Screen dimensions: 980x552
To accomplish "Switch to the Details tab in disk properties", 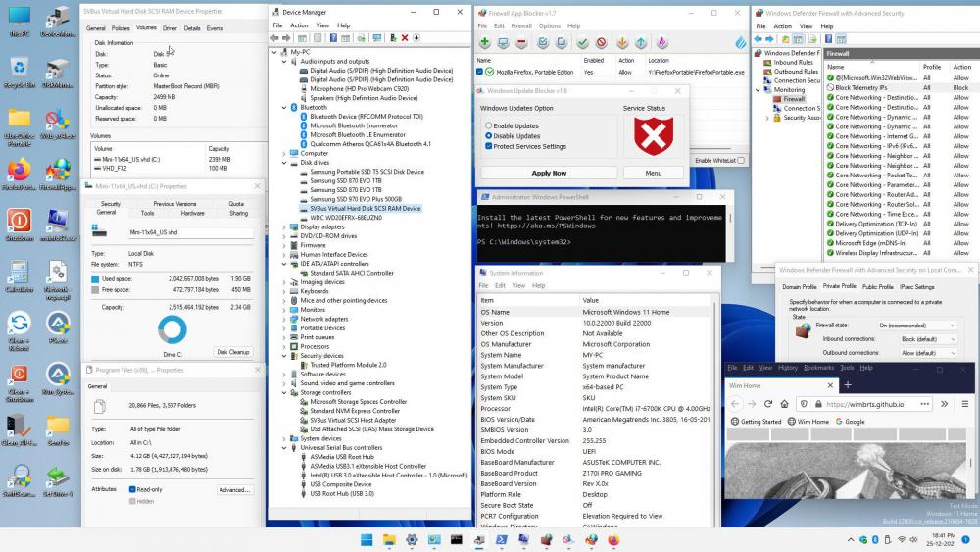I will pyautogui.click(x=192, y=28).
